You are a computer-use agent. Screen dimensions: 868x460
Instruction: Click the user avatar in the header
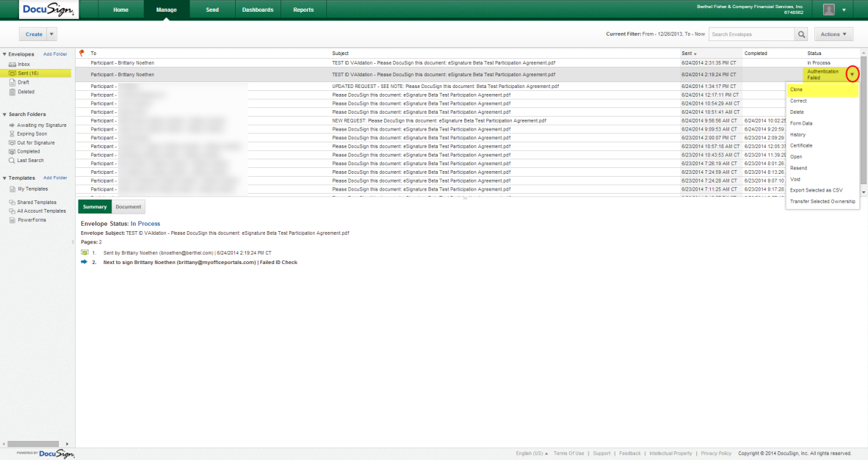(x=828, y=10)
